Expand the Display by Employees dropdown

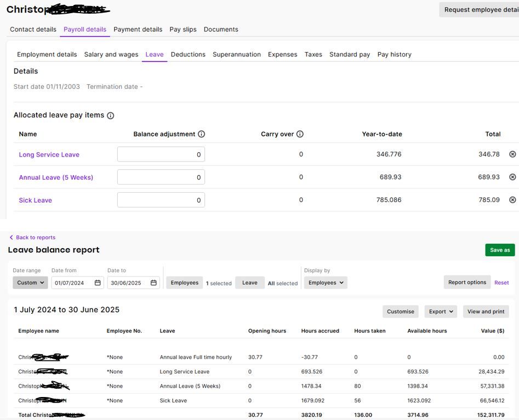tap(326, 283)
